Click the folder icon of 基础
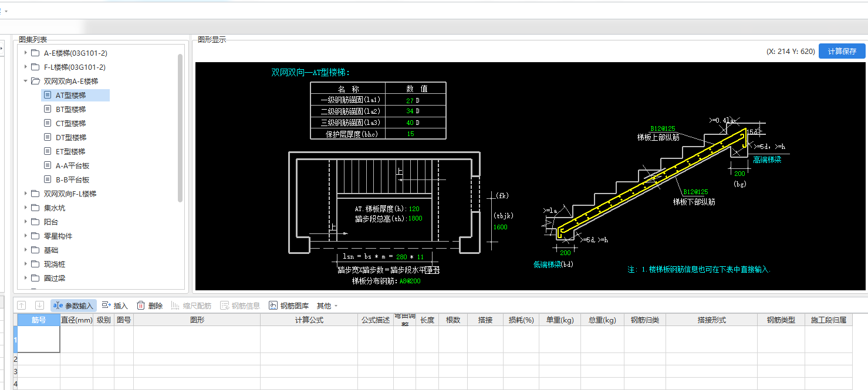This screenshot has width=868, height=390. [35, 250]
